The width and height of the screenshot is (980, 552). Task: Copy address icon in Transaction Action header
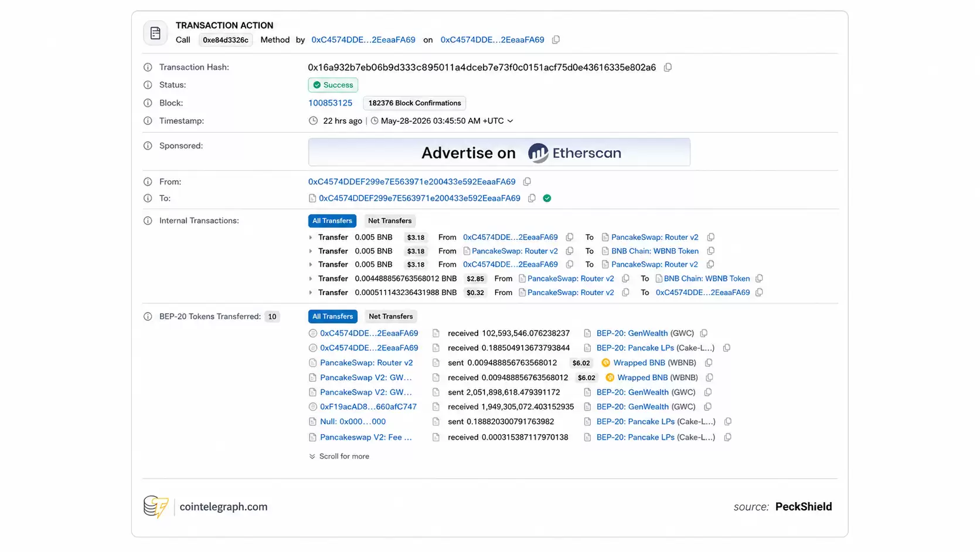pyautogui.click(x=556, y=40)
